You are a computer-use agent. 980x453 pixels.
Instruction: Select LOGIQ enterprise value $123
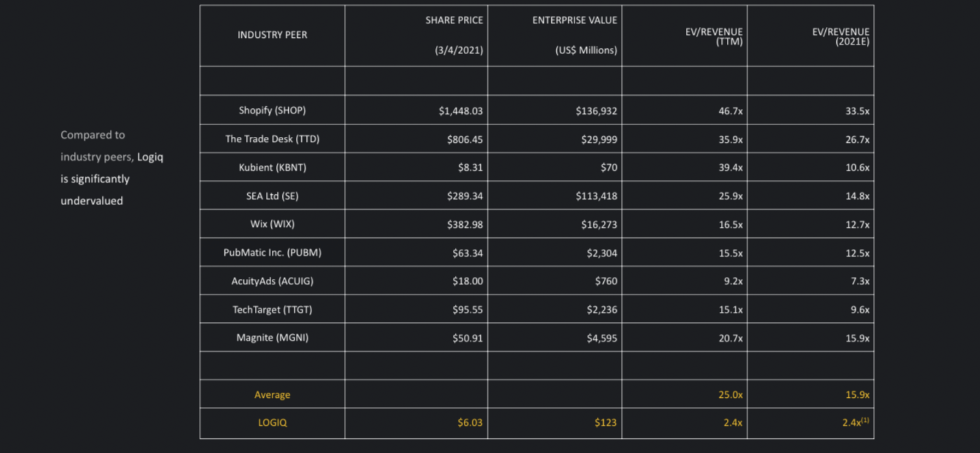tap(606, 422)
